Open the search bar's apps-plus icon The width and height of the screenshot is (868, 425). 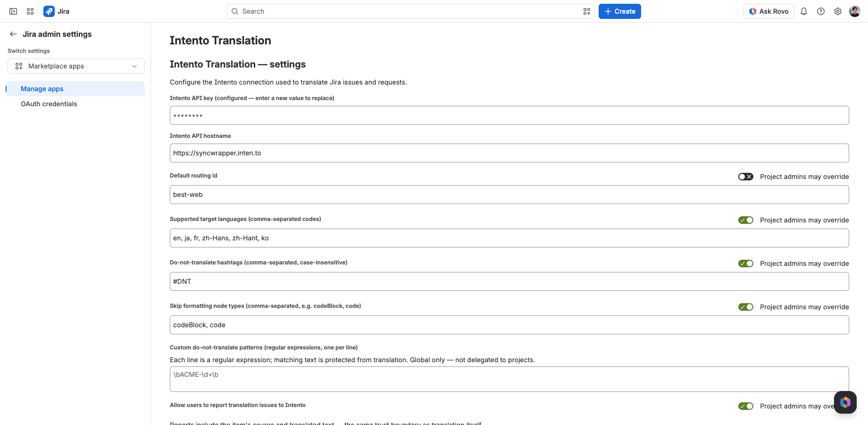coord(587,11)
